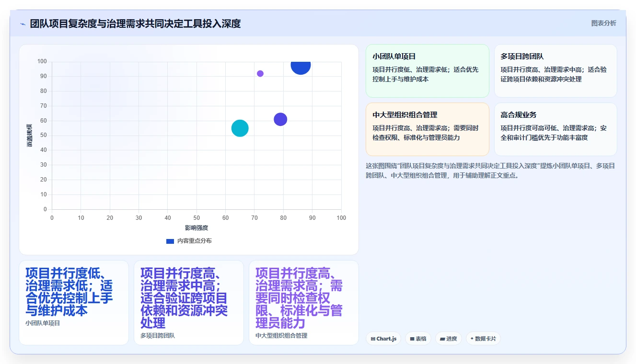636x364 pixels.
Task: Click the 表格 tag icon
Action: pos(412,339)
